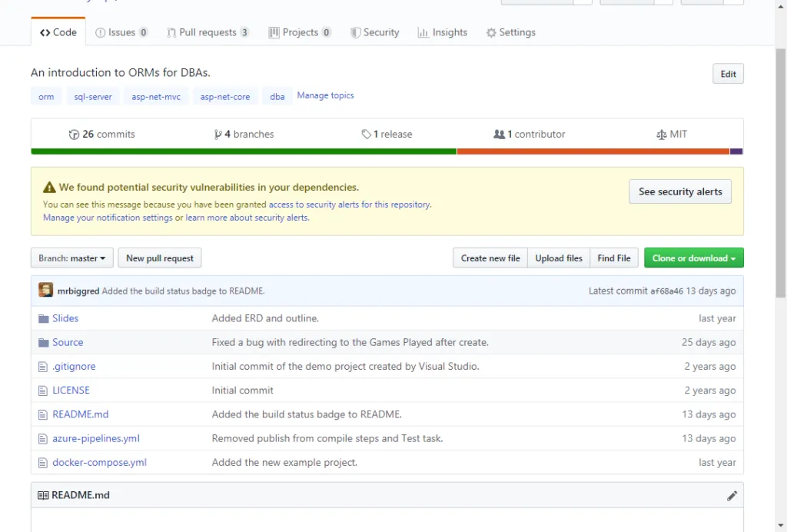Screen dimensions: 787x532
Task: Open 'Added ERD and outline.' commit message
Action: [265, 318]
